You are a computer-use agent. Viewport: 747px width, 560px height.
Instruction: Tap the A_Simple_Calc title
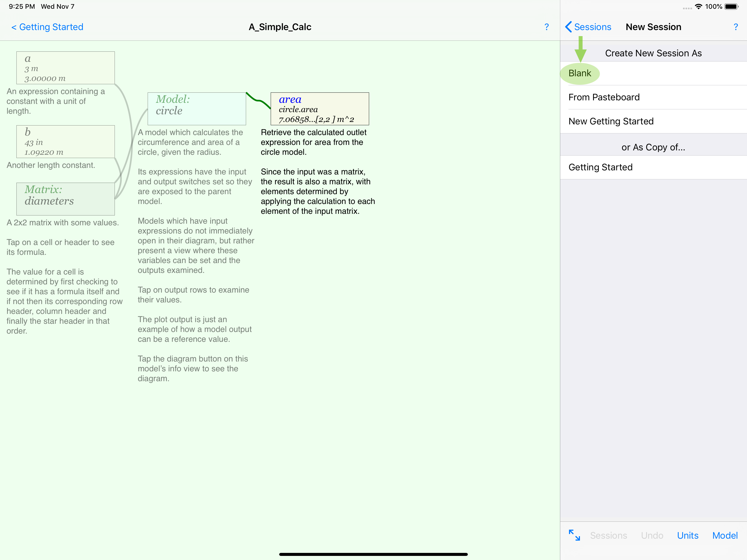(x=280, y=27)
